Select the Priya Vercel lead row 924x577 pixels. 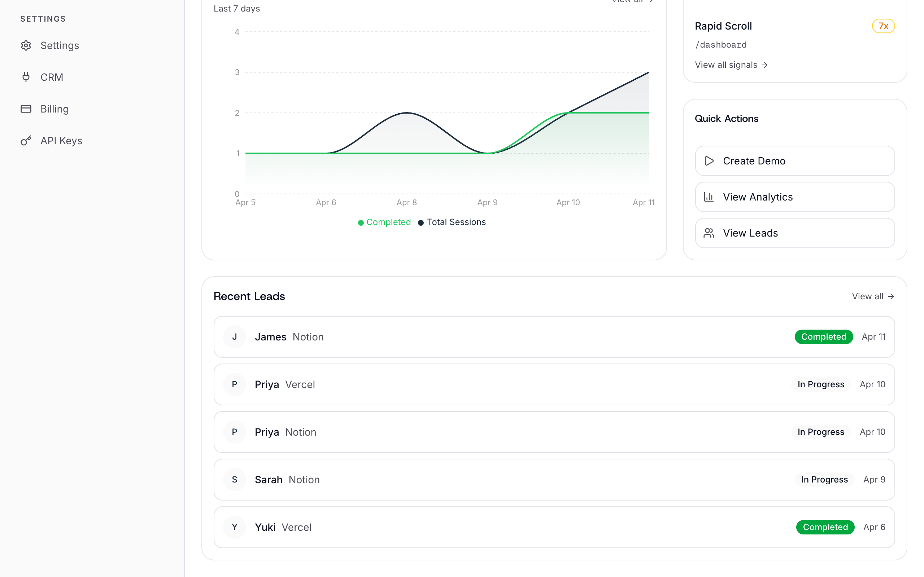(554, 384)
